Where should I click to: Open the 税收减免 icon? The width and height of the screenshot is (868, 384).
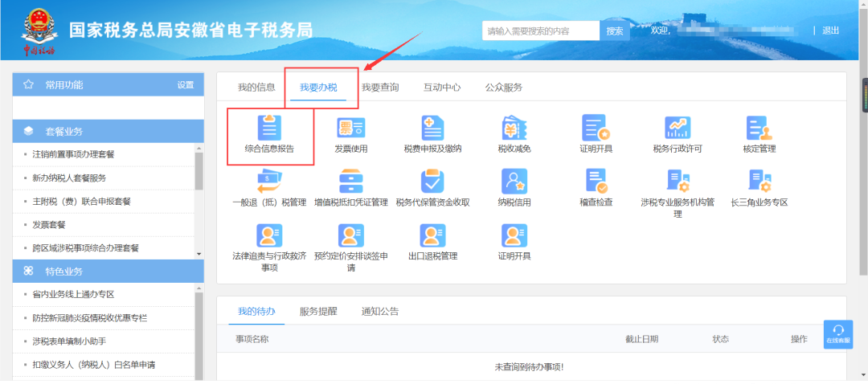(514, 129)
